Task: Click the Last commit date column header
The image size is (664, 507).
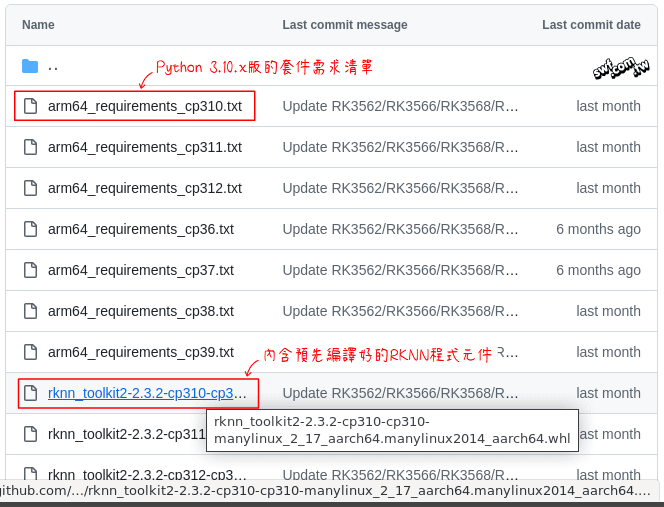Action: tap(591, 25)
